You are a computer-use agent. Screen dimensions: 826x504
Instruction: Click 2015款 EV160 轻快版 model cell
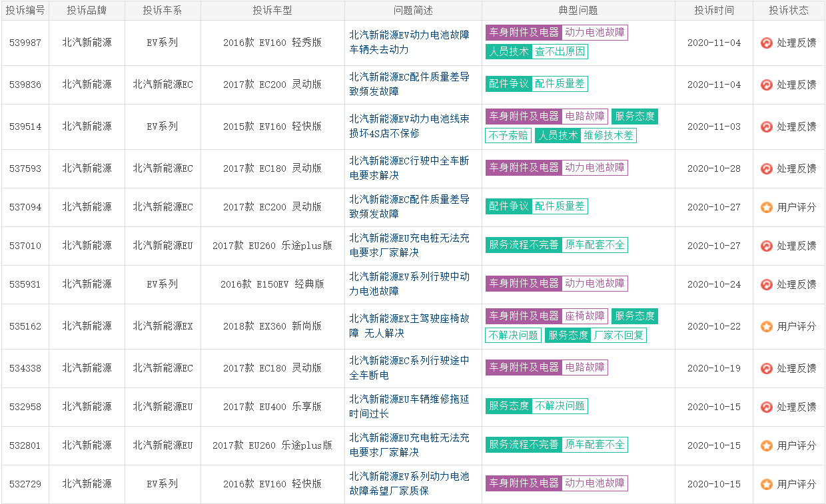coord(272,126)
